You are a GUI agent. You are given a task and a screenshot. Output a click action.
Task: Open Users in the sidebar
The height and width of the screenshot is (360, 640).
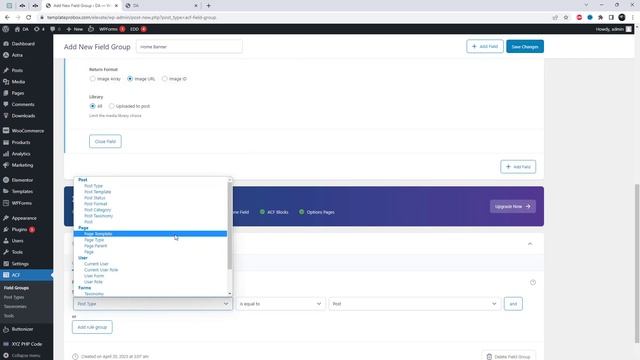[x=17, y=241]
